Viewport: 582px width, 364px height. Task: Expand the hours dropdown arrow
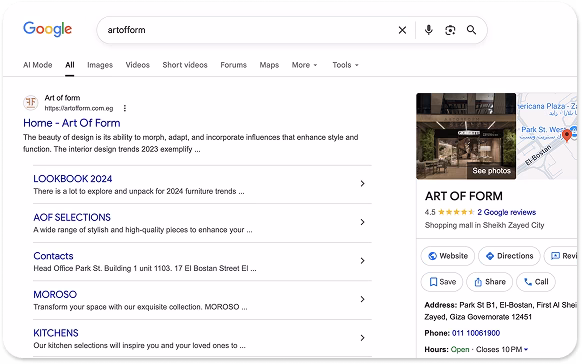click(526, 350)
